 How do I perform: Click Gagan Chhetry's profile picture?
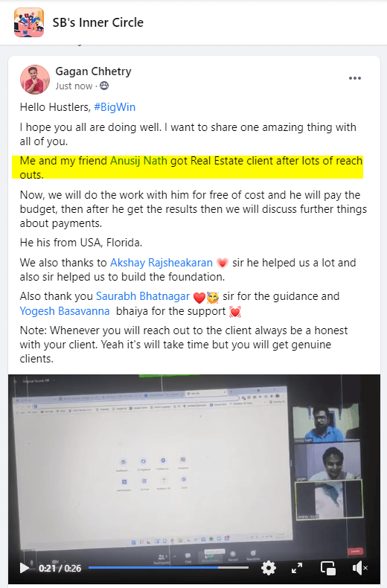click(x=35, y=80)
